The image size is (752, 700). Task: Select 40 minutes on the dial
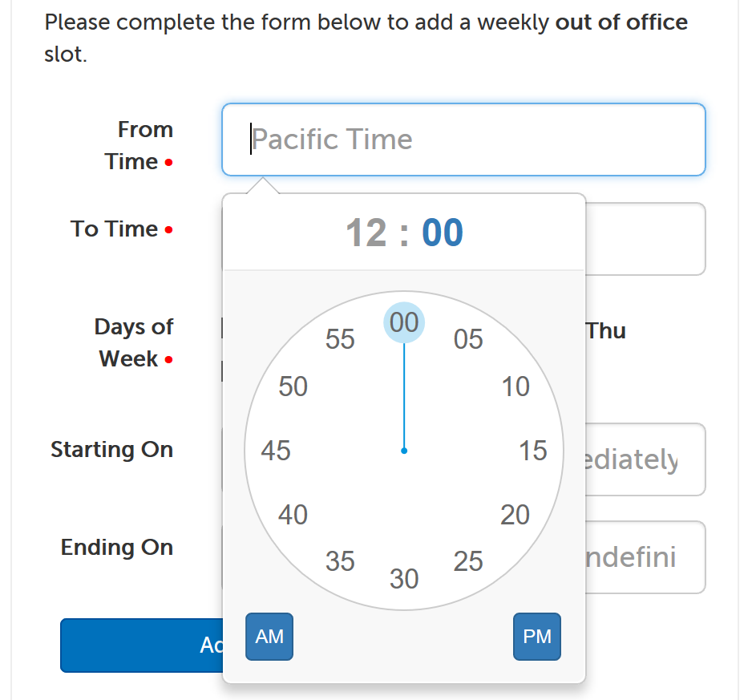pyautogui.click(x=293, y=515)
